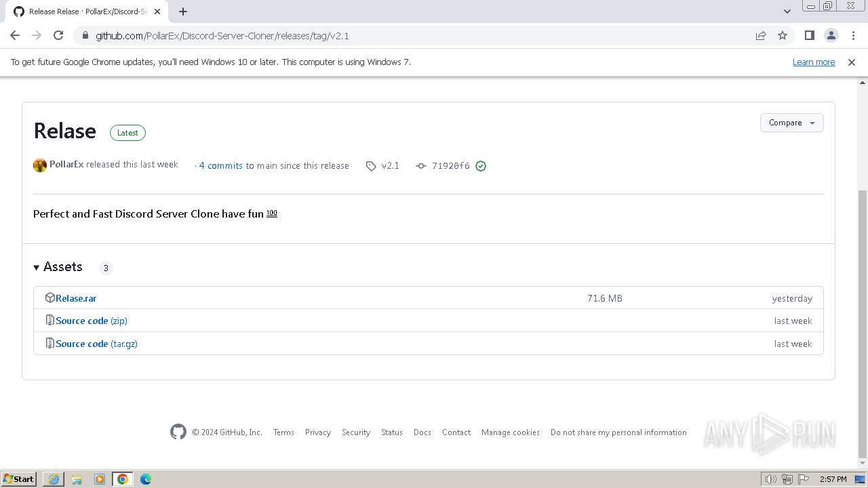Launch Microsoft Edge from taskbar
Viewport: 868px width, 488px height.
146,479
